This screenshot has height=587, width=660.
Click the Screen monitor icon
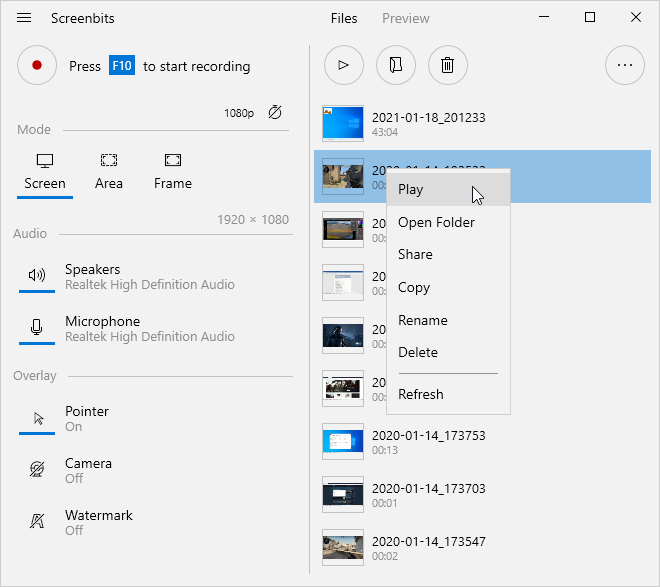point(45,161)
